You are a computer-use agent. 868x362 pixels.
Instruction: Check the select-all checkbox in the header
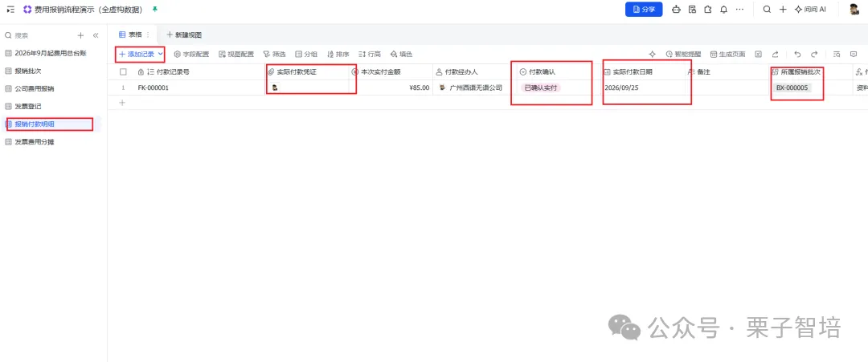pyautogui.click(x=123, y=72)
